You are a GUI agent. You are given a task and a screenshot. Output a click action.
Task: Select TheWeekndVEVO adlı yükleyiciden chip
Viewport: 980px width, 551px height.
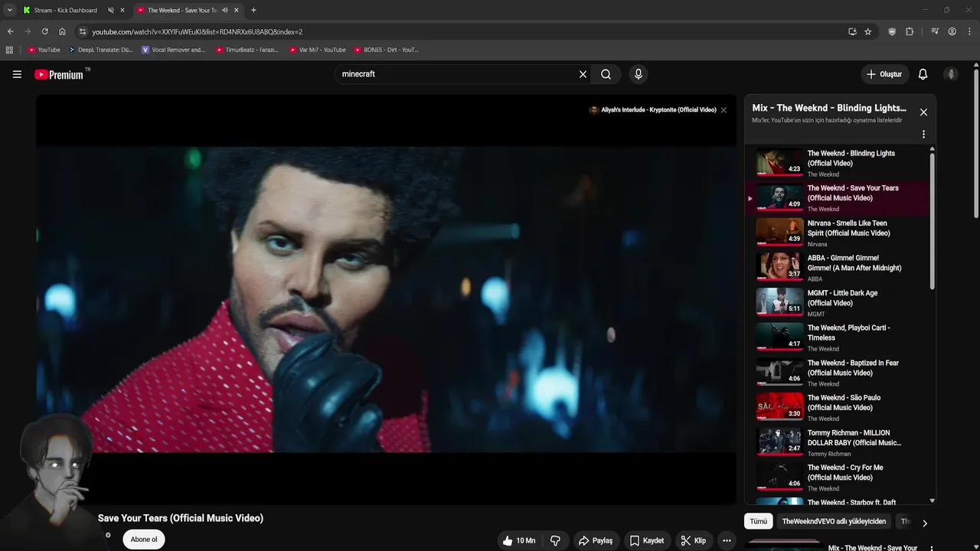(x=834, y=521)
